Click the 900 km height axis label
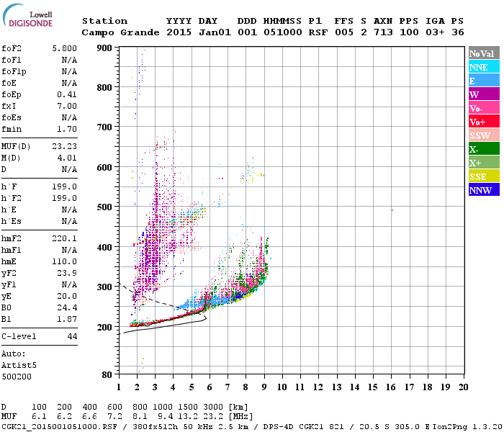This screenshot has width=504, height=432. tap(104, 48)
